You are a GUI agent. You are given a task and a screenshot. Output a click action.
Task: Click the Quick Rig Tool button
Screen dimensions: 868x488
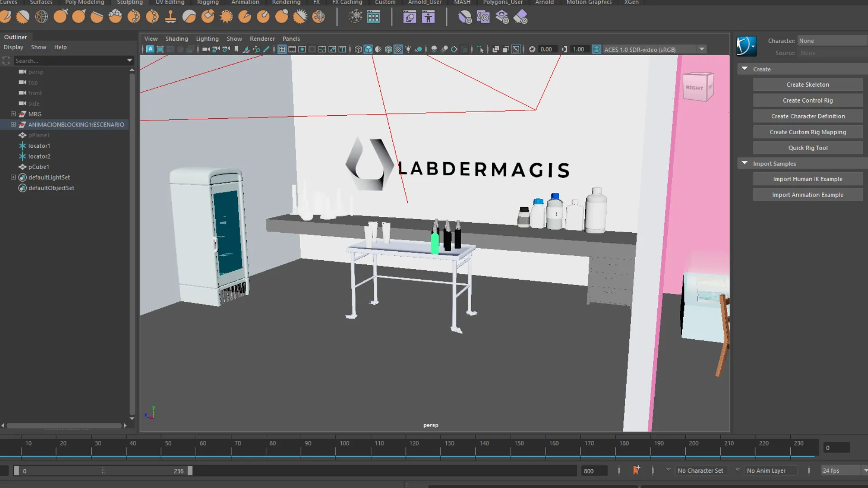(807, 148)
